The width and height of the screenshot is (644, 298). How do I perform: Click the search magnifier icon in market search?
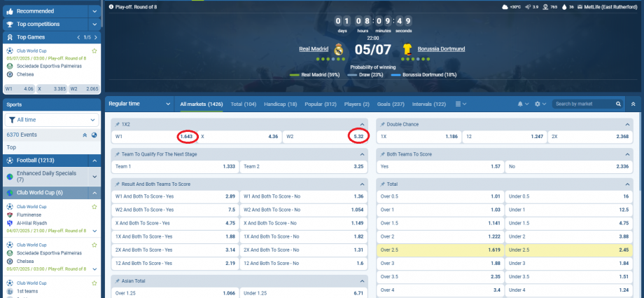click(x=618, y=104)
